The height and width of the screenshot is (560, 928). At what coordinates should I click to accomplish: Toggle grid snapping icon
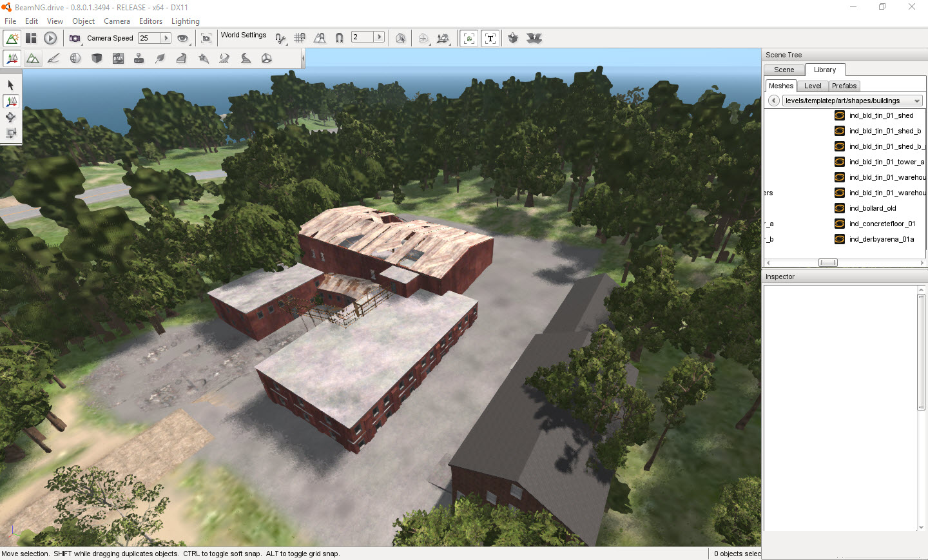(300, 38)
